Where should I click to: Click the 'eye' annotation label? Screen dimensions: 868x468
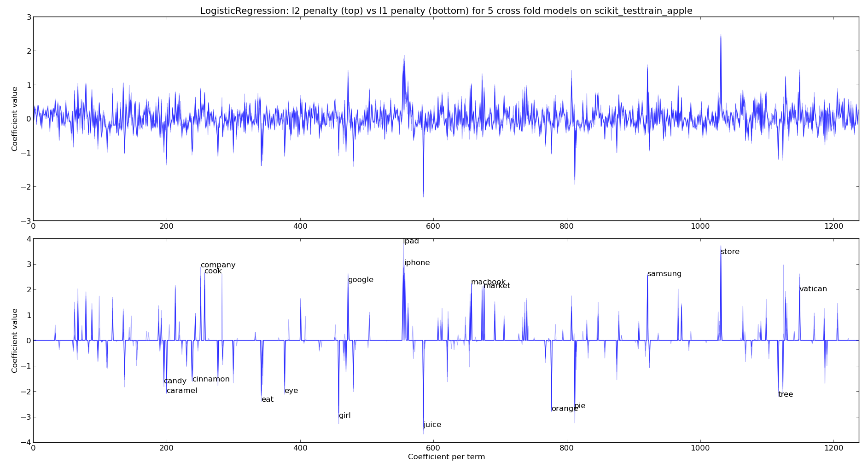(291, 391)
